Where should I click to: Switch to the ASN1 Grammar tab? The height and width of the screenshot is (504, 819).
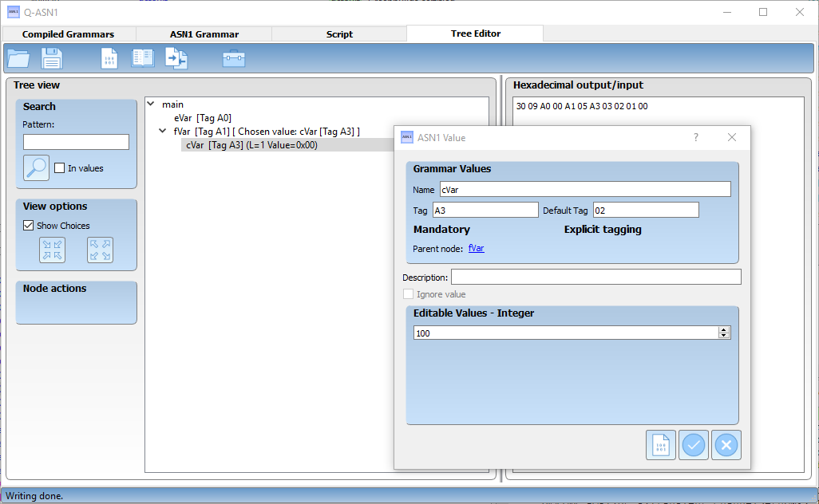tap(204, 34)
